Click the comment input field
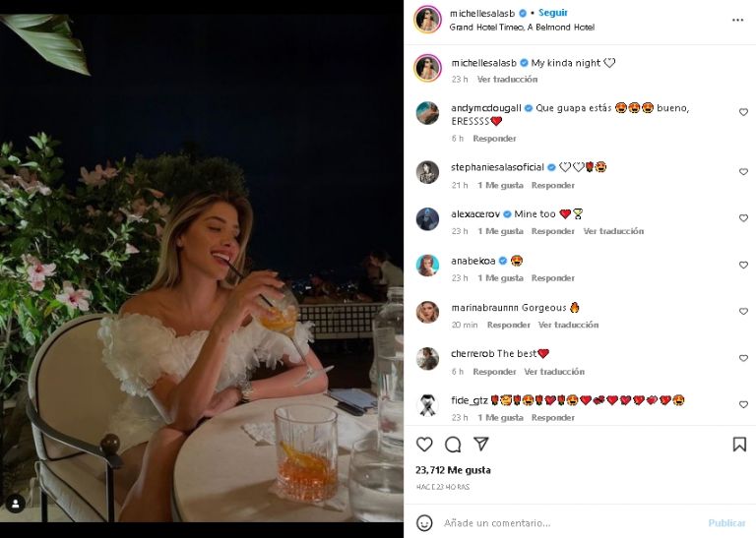Screen dimensions: 756x538 click(571, 523)
